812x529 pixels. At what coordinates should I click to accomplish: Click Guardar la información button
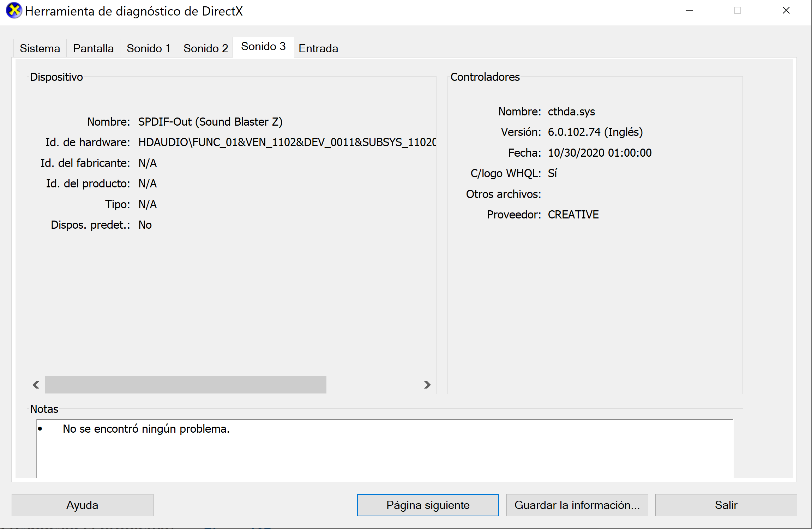pyautogui.click(x=577, y=505)
